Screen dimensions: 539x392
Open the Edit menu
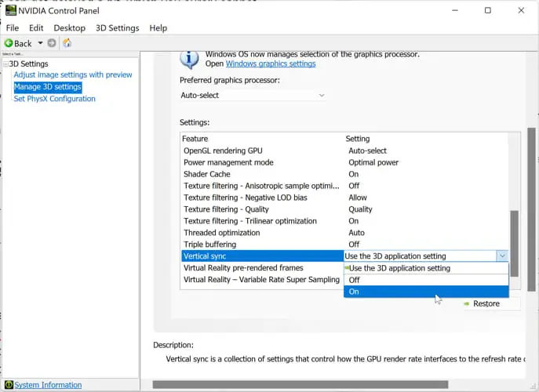point(36,28)
